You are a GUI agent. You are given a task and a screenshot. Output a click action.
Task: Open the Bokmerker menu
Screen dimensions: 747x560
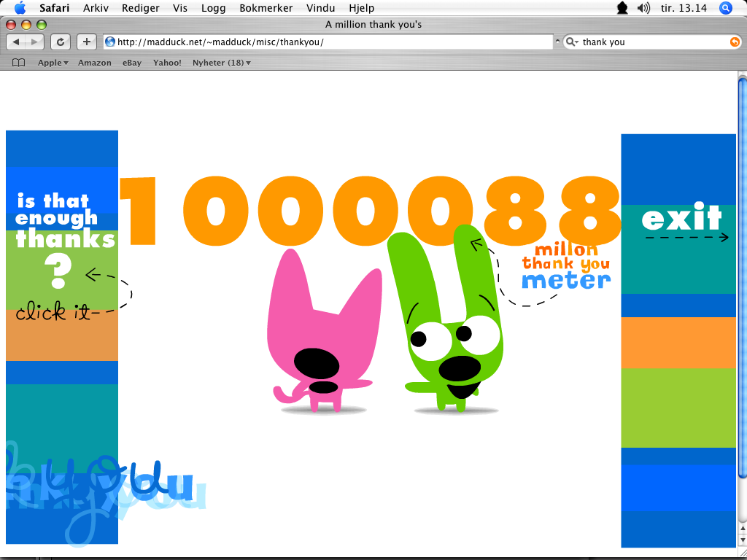click(x=266, y=8)
